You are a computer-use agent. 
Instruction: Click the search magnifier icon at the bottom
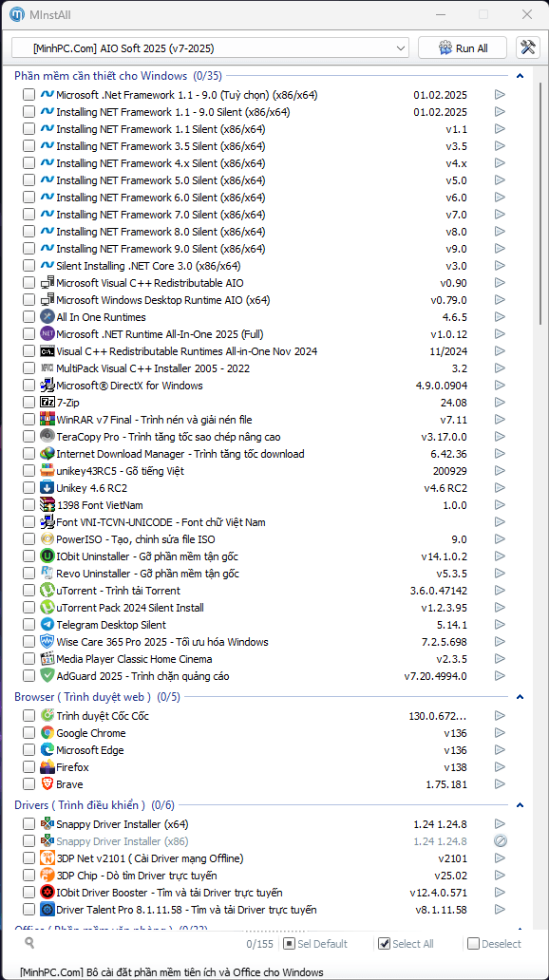29,943
